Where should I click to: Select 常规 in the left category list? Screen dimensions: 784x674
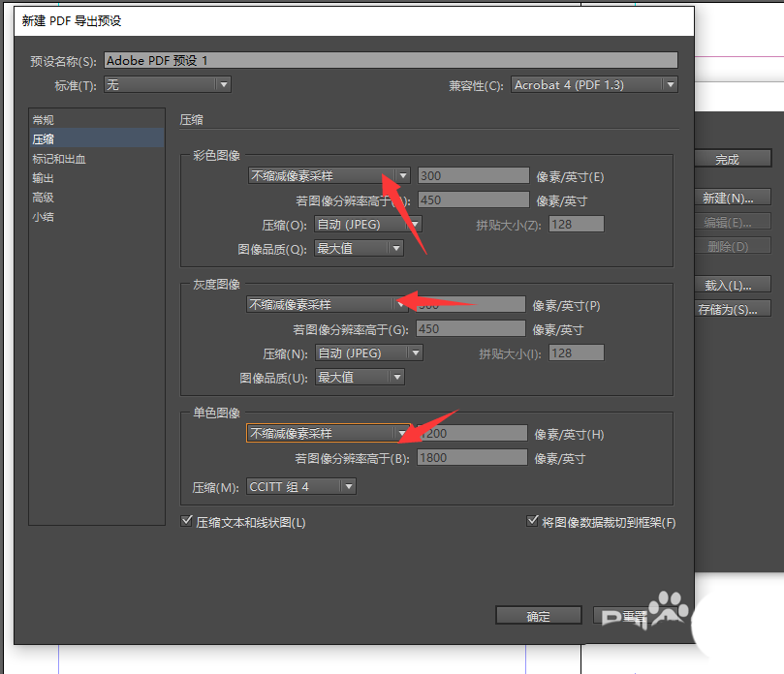coord(97,120)
